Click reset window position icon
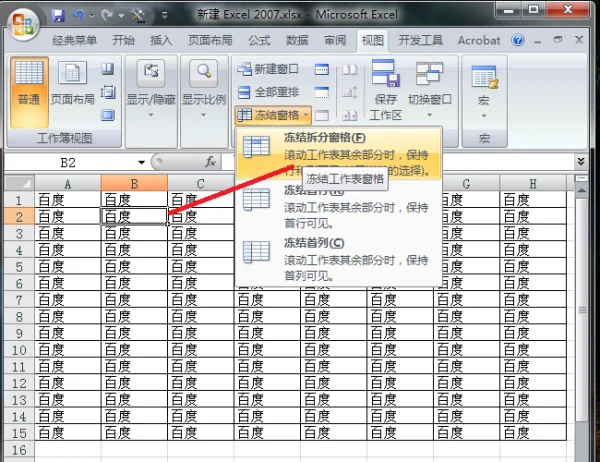This screenshot has height=462, width=600. [x=349, y=115]
